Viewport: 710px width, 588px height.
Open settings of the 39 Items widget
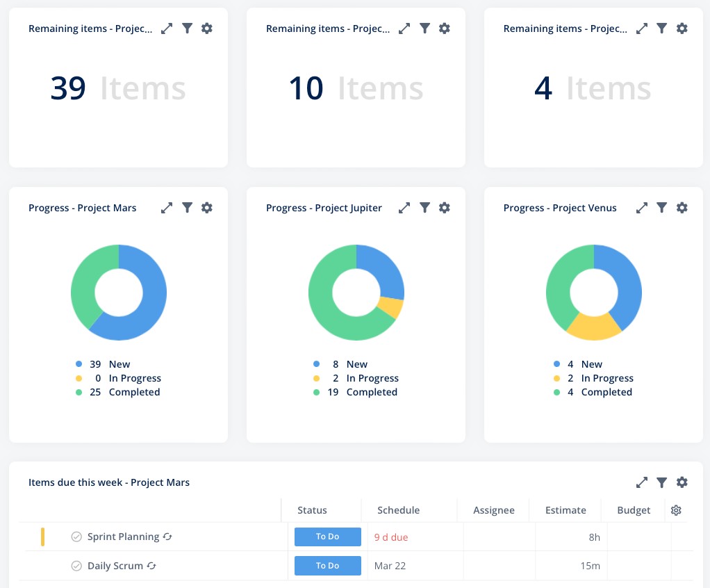point(207,28)
